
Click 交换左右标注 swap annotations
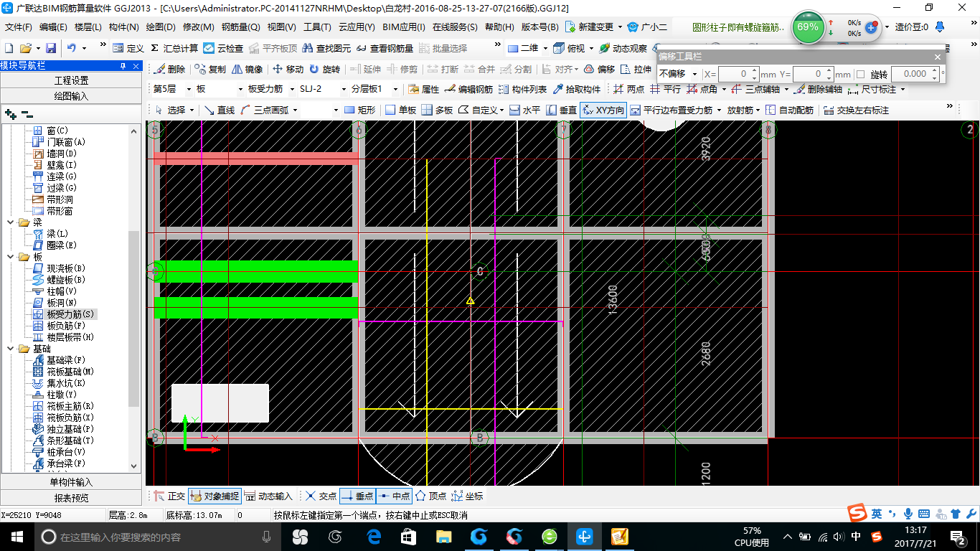(x=857, y=110)
